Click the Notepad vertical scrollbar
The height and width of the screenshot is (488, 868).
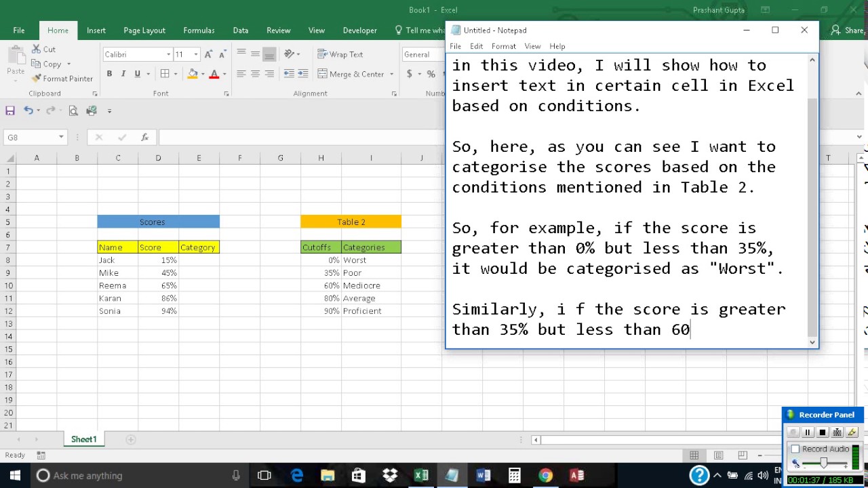pyautogui.click(x=812, y=201)
